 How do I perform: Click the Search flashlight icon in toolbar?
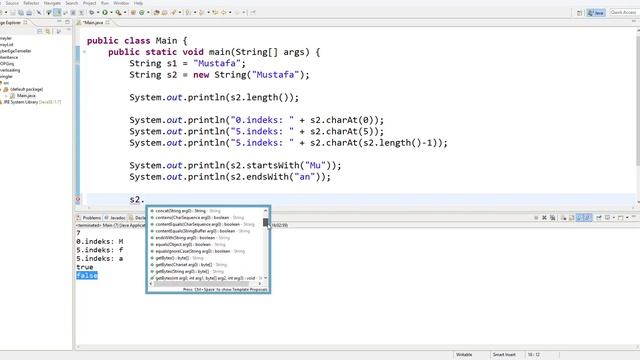[173, 13]
